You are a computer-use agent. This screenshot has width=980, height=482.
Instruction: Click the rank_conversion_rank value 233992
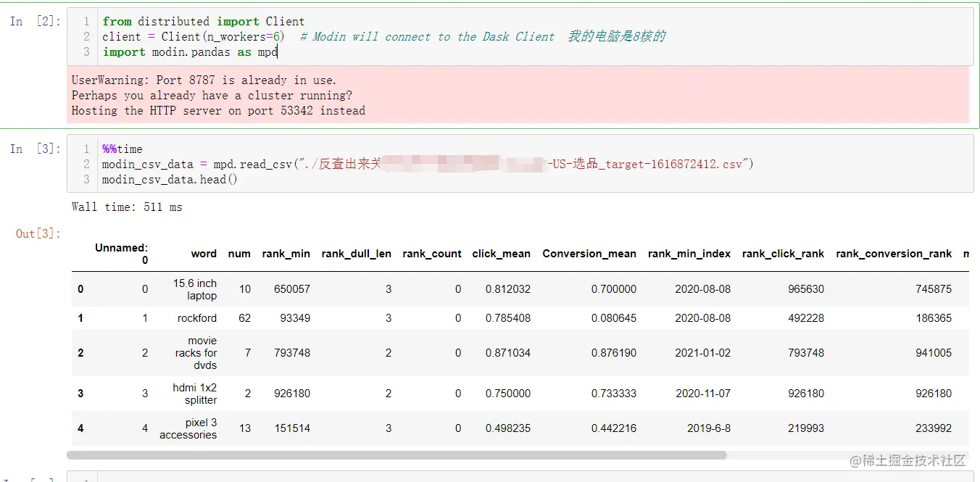pos(934,428)
